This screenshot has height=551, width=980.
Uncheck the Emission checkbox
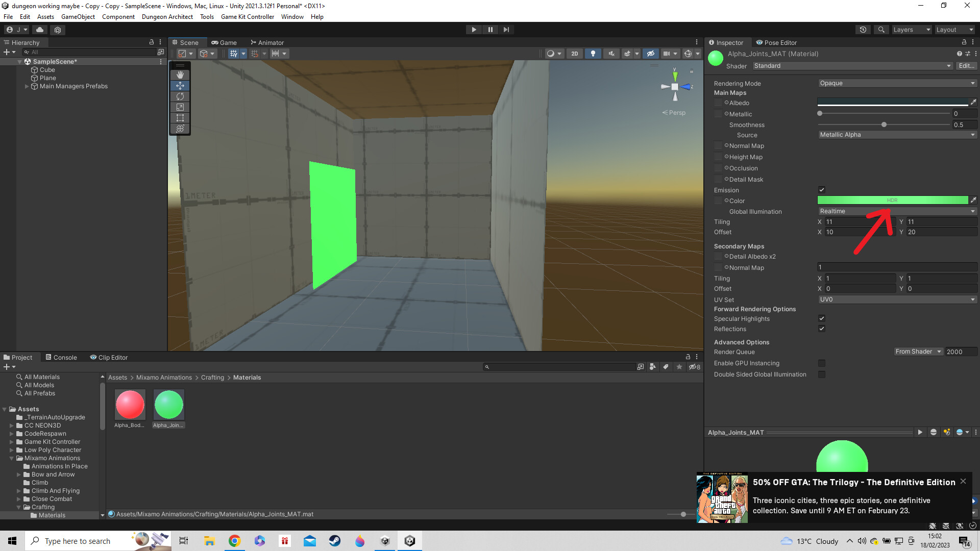point(822,189)
